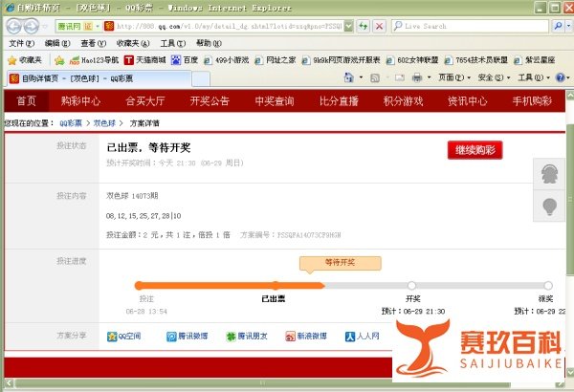Go to 资讯中心 navigation tab
Viewport: 574px width, 392px height.
click(468, 101)
